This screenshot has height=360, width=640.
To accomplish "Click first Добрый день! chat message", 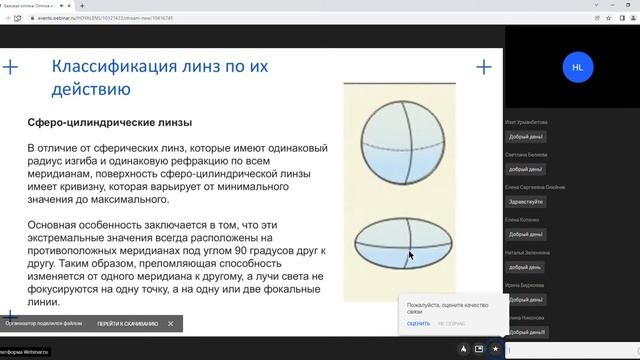I will [525, 137].
